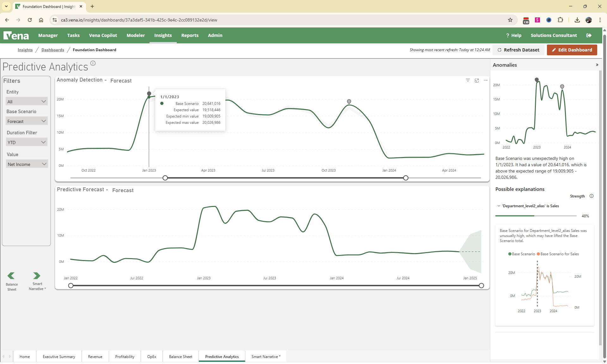This screenshot has height=364, width=607.
Task: Click left handle of Anomaly chart range slider
Action: (x=165, y=178)
